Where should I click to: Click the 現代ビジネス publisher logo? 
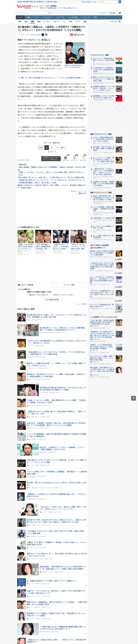coord(77,35)
